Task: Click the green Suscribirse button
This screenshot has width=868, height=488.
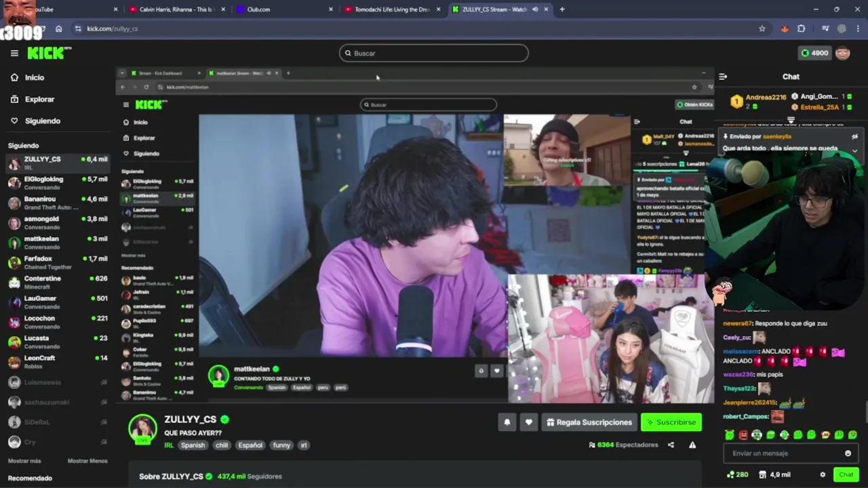Action: tap(671, 422)
